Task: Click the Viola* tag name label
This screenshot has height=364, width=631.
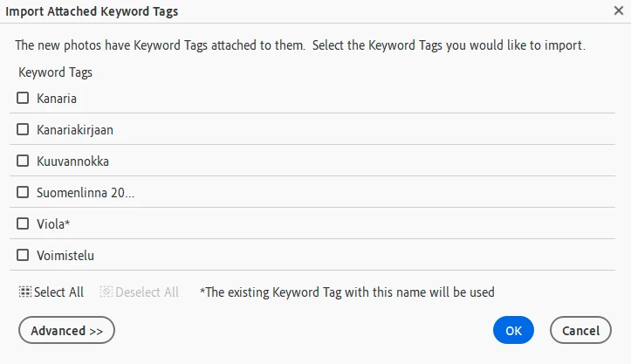Action: point(53,224)
